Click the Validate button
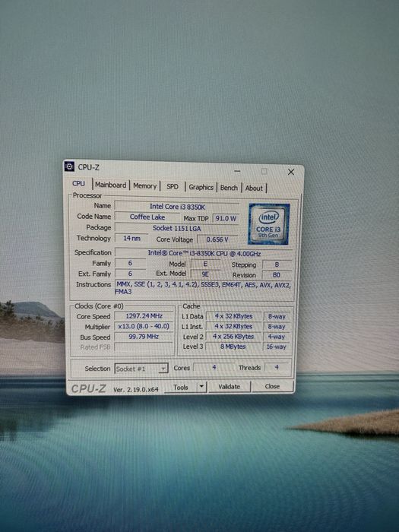The height and width of the screenshot is (532, 399). [x=229, y=386]
